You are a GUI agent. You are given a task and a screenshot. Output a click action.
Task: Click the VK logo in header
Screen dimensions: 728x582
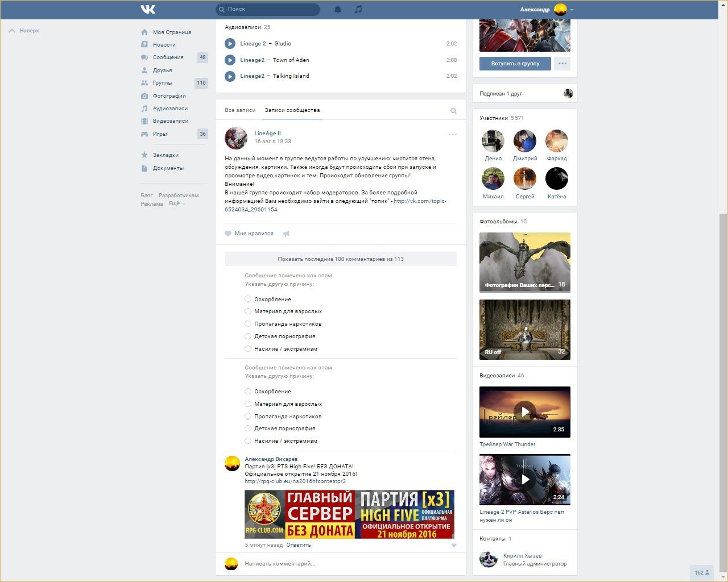click(x=148, y=9)
